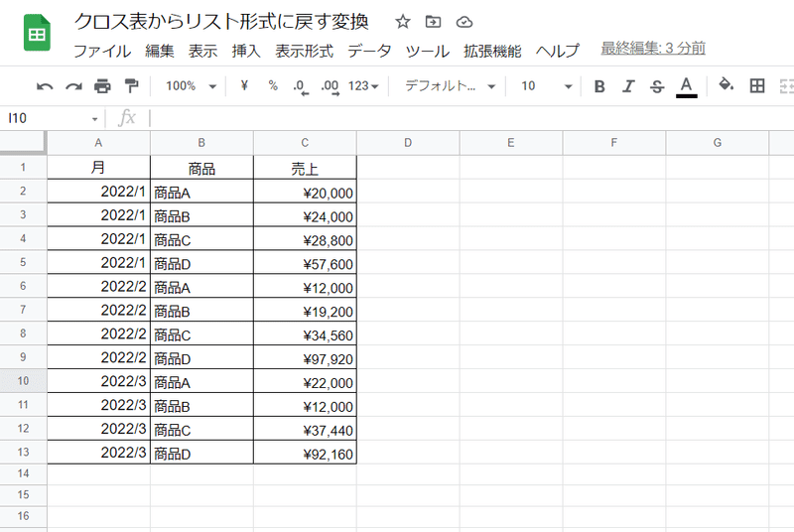
Task: Toggle italic formatting
Action: tap(628, 86)
